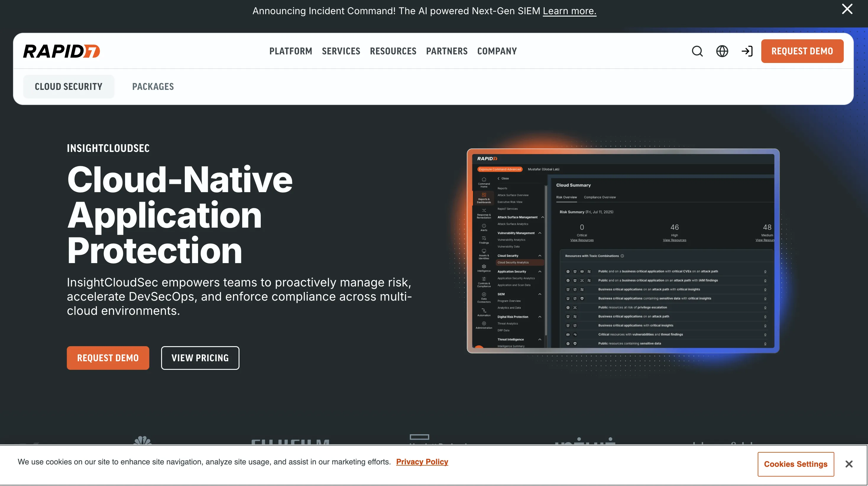Click the sign-in arrow icon
This screenshot has height=486, width=868.
[747, 51]
